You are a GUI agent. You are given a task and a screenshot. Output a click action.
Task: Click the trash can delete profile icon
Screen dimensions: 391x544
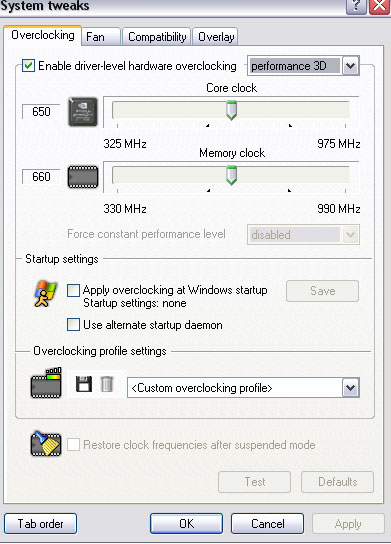tap(107, 384)
